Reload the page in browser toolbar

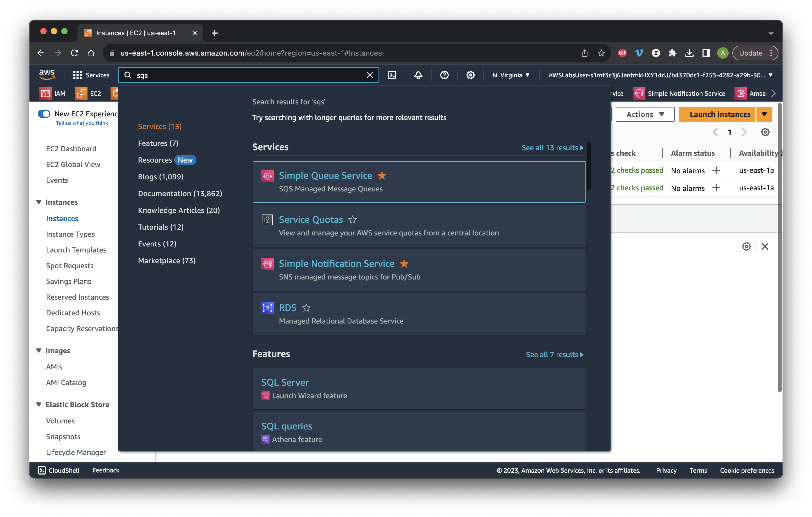(x=75, y=53)
